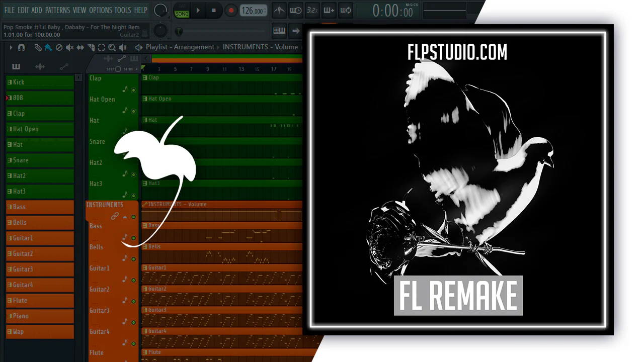Select the Snare pattern in picker
The height and width of the screenshot is (362, 644).
click(40, 160)
